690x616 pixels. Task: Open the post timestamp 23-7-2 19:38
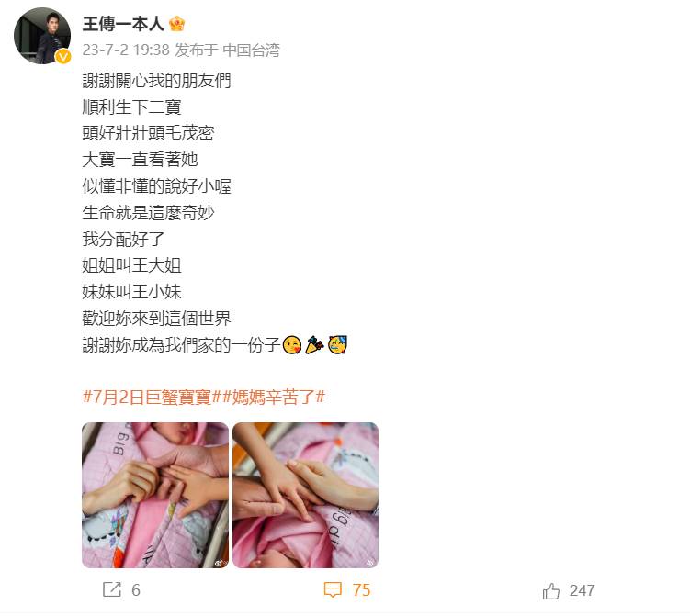pyautogui.click(x=126, y=50)
